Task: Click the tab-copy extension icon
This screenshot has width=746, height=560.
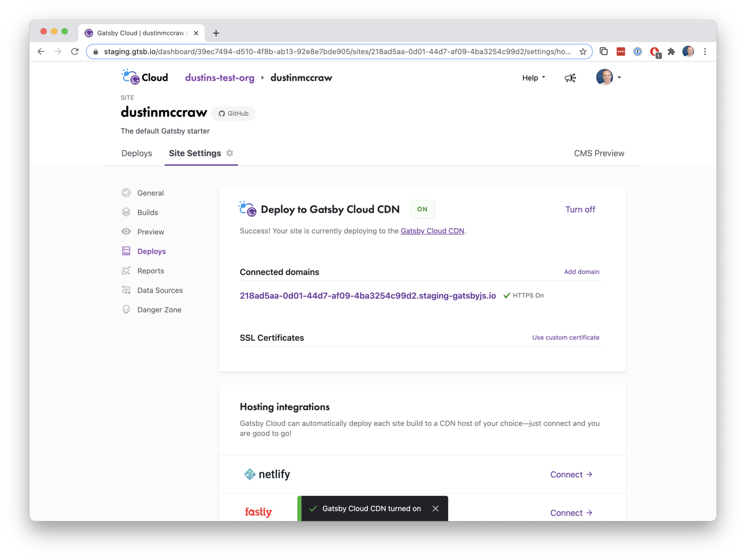Action: coord(603,51)
